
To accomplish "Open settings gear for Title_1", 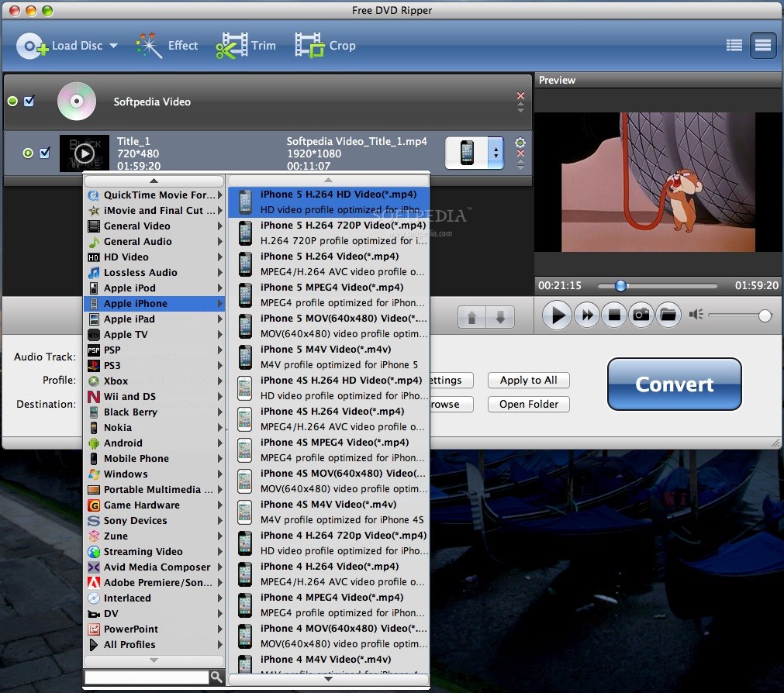I will (x=520, y=143).
